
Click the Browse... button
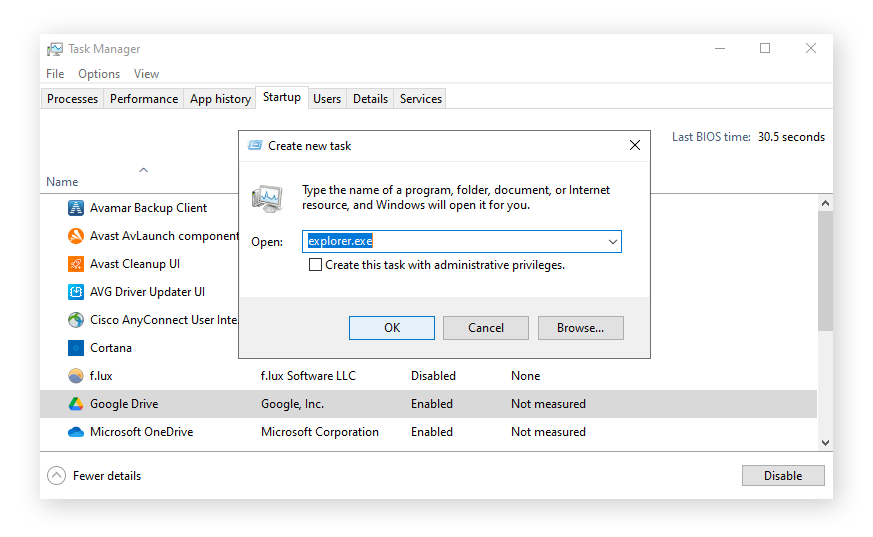tap(580, 328)
